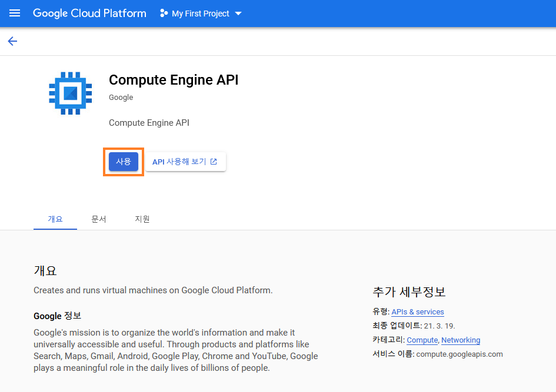Image resolution: width=556 pixels, height=392 pixels.
Task: Select the 개요 tab
Action: click(x=55, y=219)
